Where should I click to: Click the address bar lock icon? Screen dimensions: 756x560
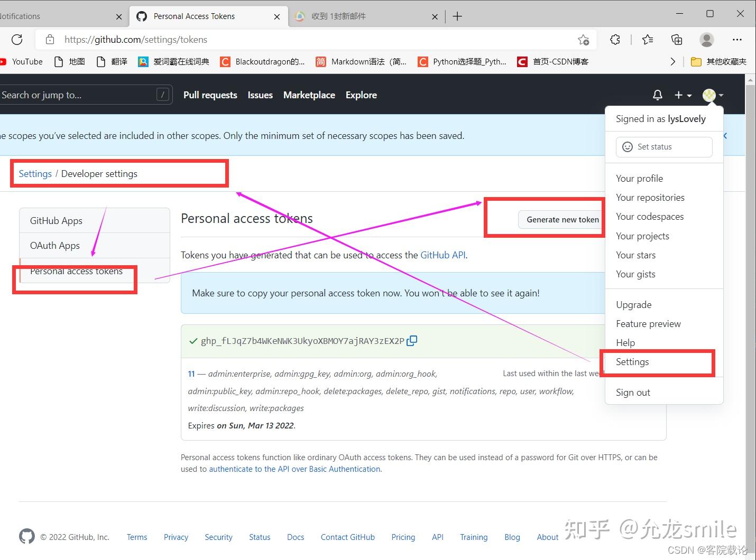[x=49, y=40]
